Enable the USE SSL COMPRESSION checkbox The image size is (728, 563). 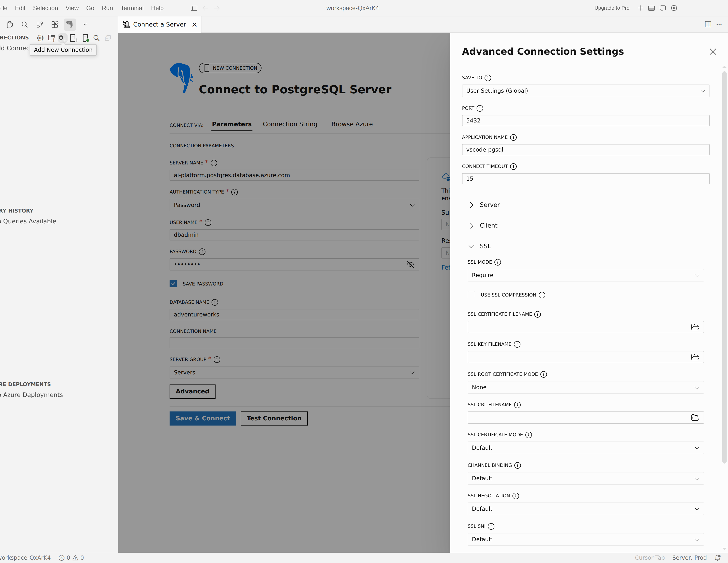tap(471, 295)
